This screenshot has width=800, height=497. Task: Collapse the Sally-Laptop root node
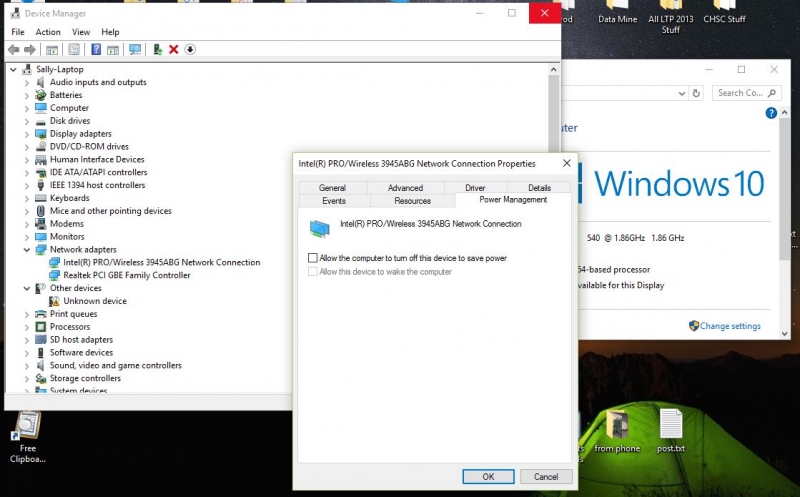pos(13,69)
